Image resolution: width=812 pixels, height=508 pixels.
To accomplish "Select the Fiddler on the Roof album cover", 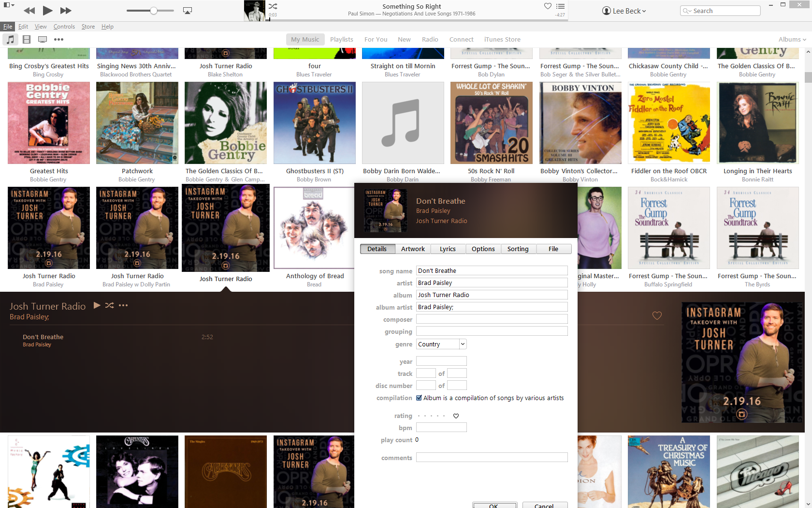I will [x=669, y=123].
